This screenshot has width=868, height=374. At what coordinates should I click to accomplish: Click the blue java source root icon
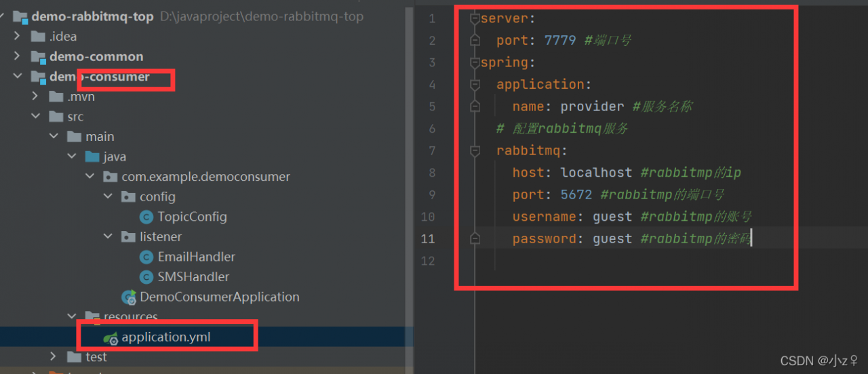92,157
